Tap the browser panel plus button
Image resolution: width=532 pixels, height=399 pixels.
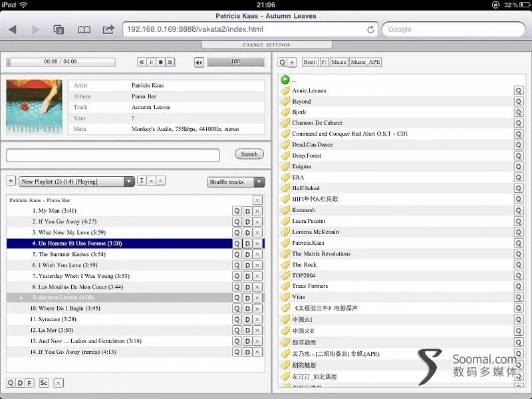pos(292,62)
